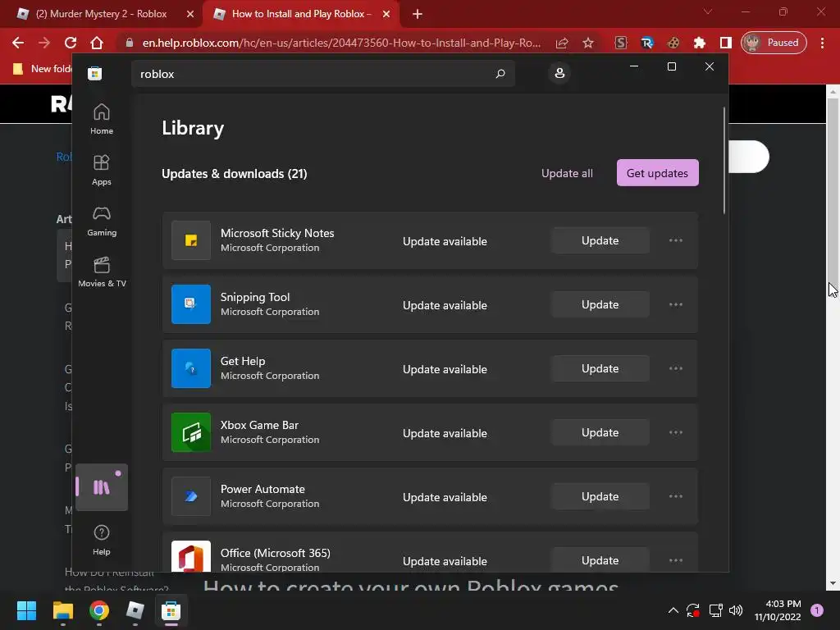Click Microsoft Store library scrollbar
The width and height of the screenshot is (840, 630).
pyautogui.click(x=724, y=161)
